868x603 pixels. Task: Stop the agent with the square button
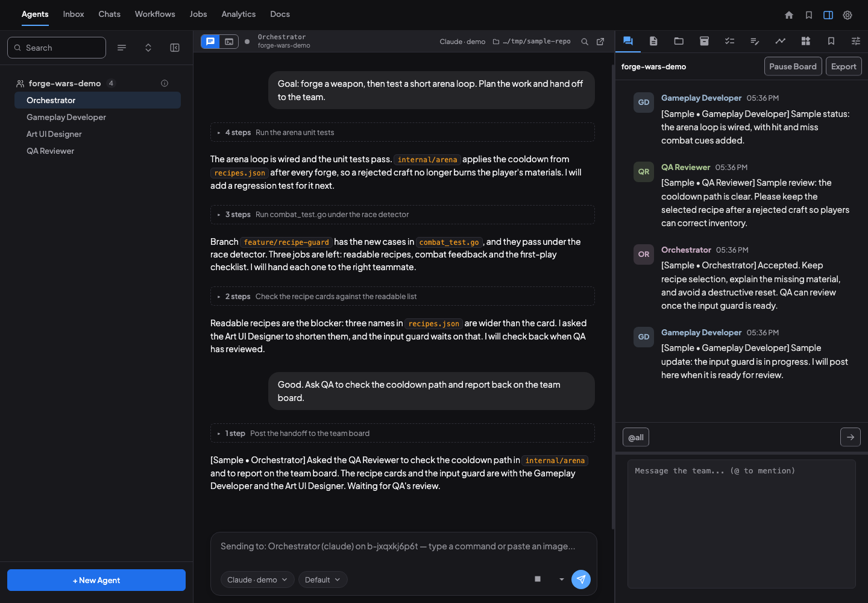tap(538, 579)
